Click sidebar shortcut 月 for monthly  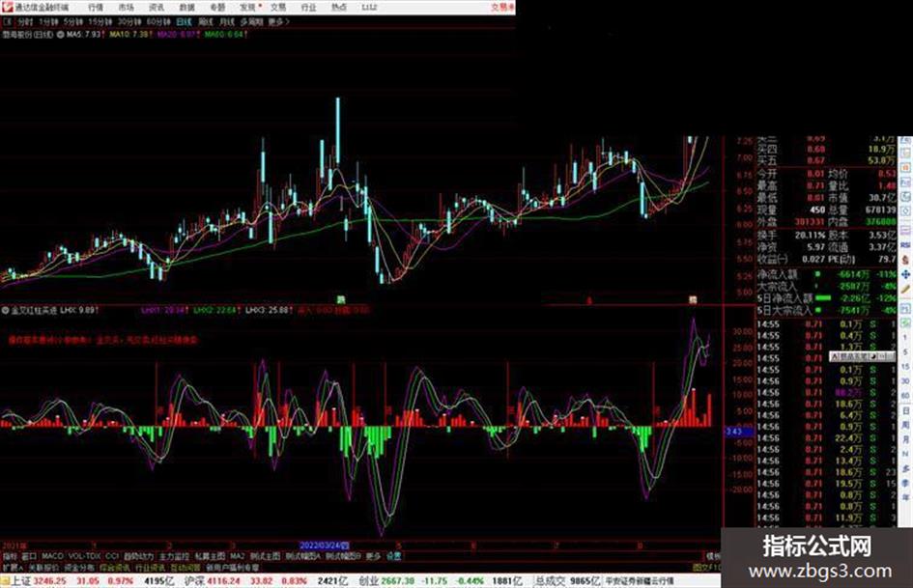click(x=905, y=439)
